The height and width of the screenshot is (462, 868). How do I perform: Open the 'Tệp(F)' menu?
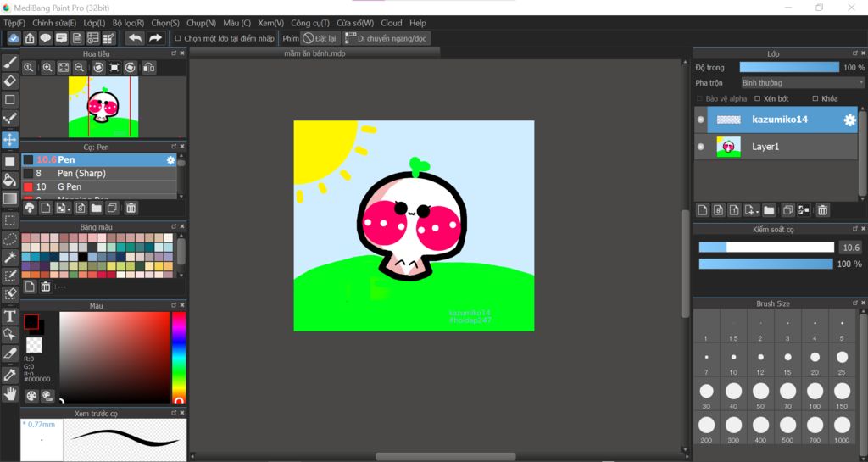point(14,23)
